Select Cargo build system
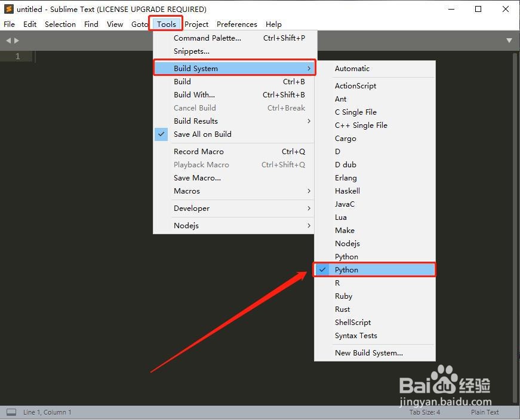This screenshot has width=520, height=420. point(375,139)
